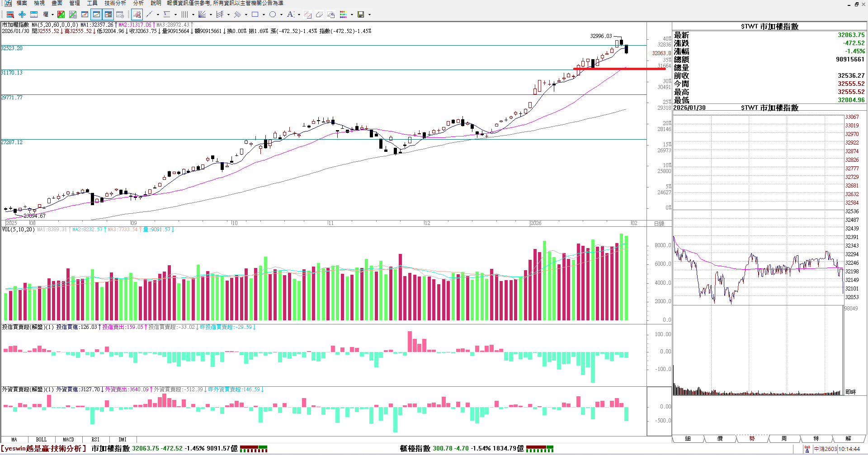Toggle the highlighted chart with arrow button
This screenshot has width=868, height=455.
coord(108,14)
